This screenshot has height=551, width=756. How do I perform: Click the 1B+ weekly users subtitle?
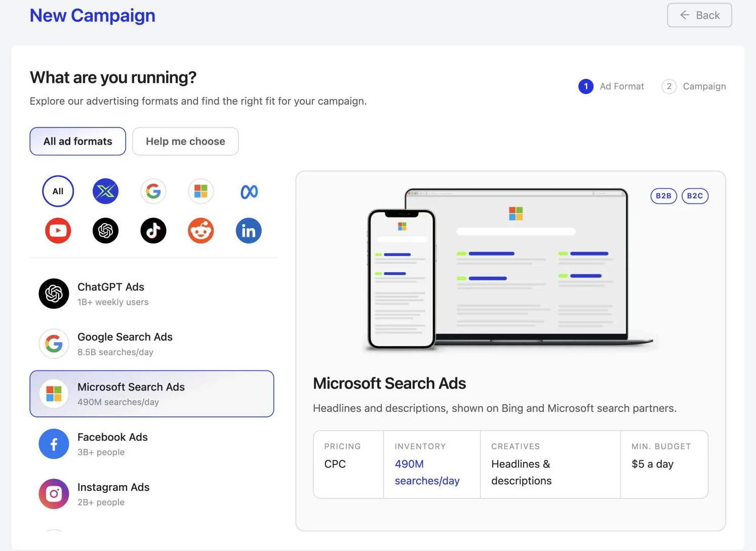[x=113, y=302]
